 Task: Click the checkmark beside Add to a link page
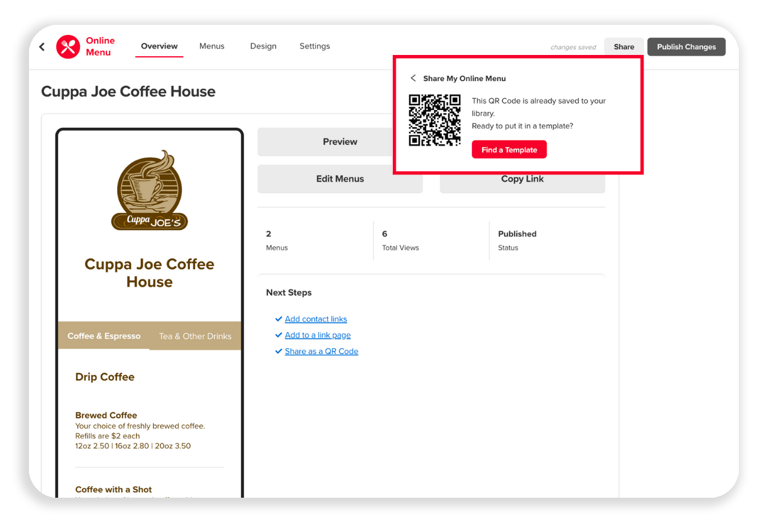pos(279,335)
